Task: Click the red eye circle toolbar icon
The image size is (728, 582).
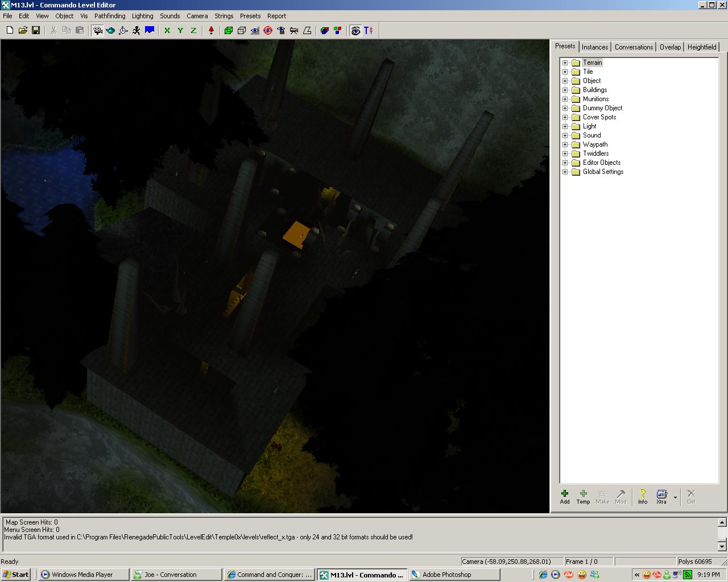Action: pyautogui.click(x=268, y=31)
